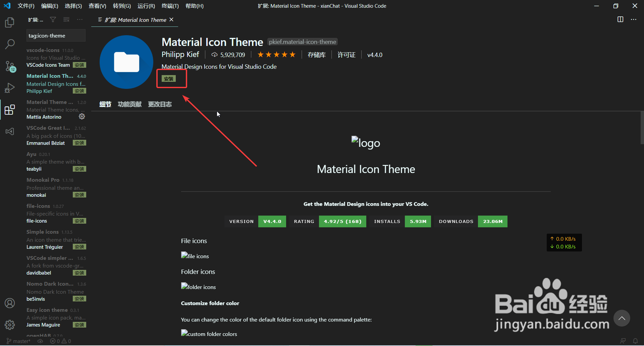Select the Material Theme Icons list entry
The image size is (644, 346).
(56, 109)
